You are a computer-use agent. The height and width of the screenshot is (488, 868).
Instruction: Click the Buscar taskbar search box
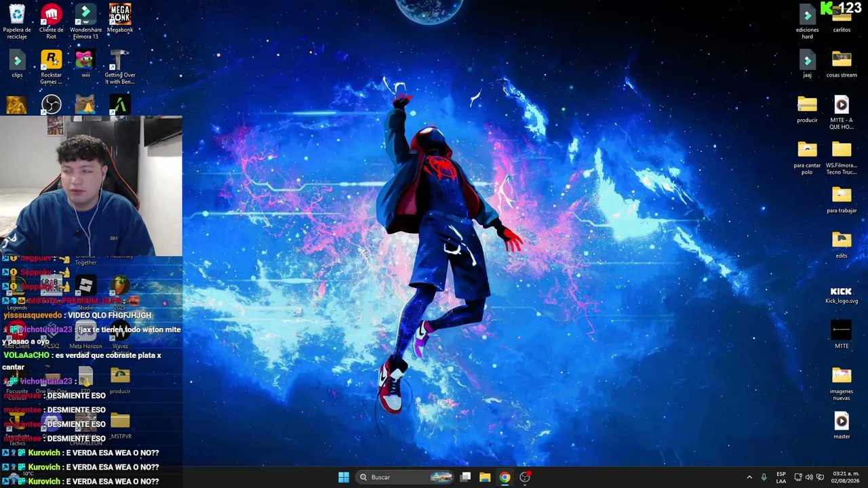point(405,477)
